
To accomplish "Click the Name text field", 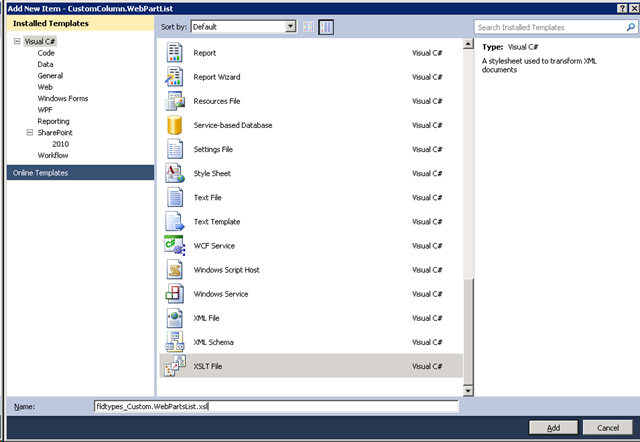I will [x=276, y=406].
